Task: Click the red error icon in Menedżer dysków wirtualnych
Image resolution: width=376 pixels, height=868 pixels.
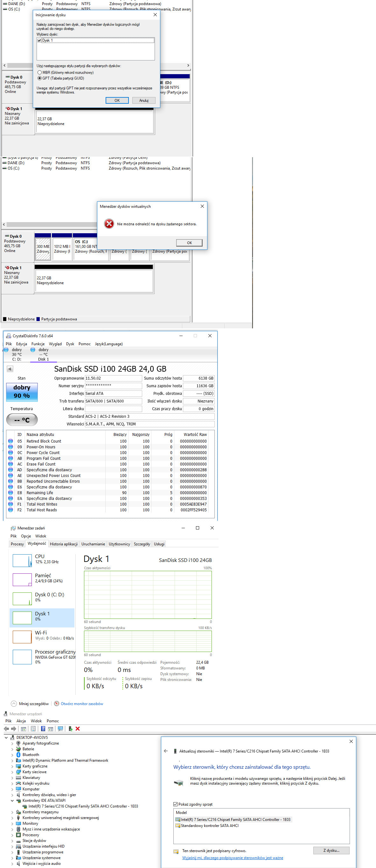Action: tap(109, 224)
